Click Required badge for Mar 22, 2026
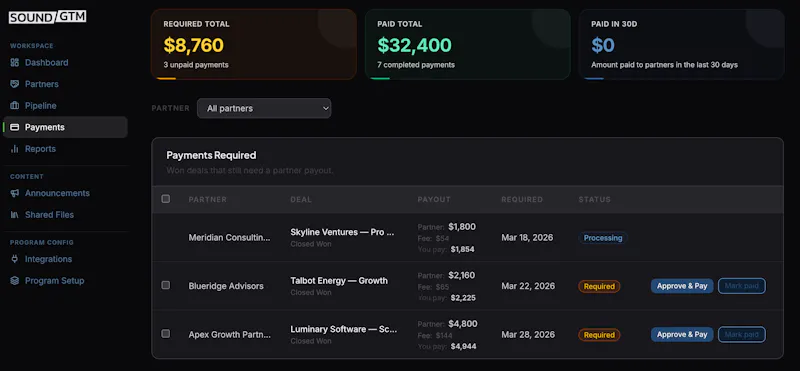Viewport: 800px width, 371px height. click(599, 286)
